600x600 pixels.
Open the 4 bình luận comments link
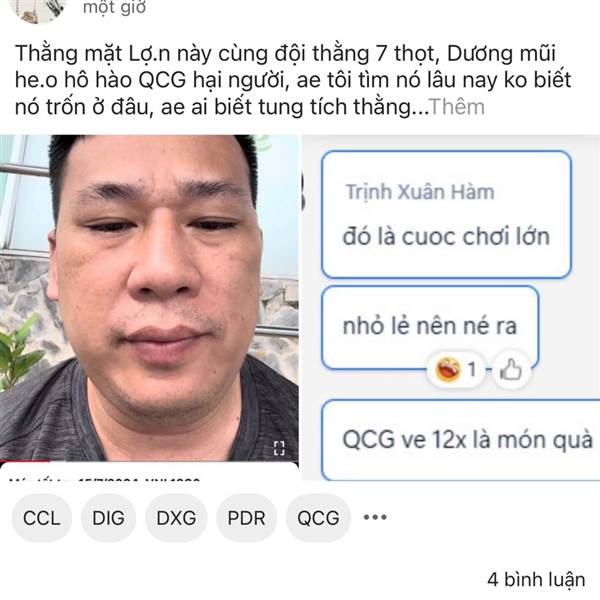(536, 579)
